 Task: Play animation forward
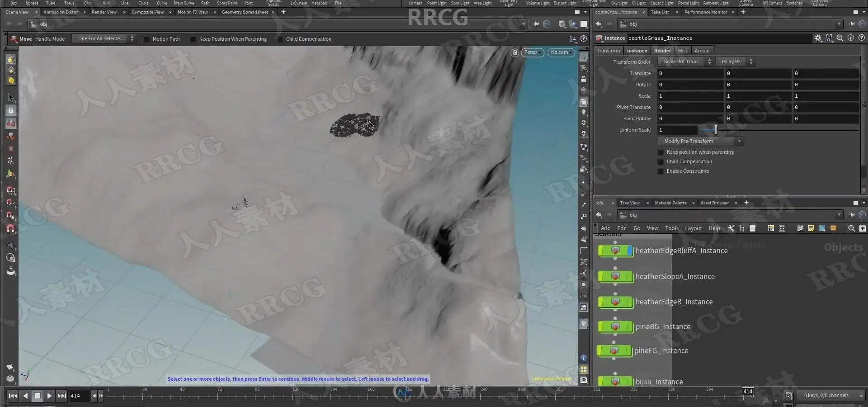tap(49, 396)
